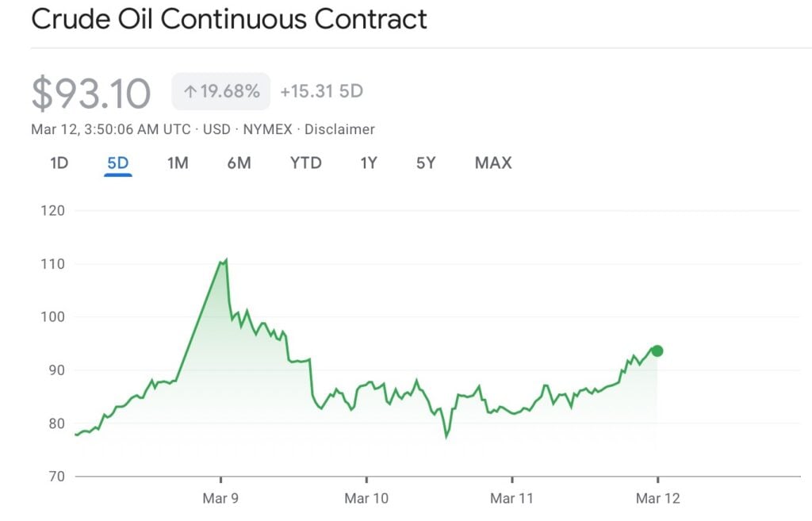Screen dimensions: 812x521
Task: Select the YTD time range
Action: pyautogui.click(x=305, y=163)
